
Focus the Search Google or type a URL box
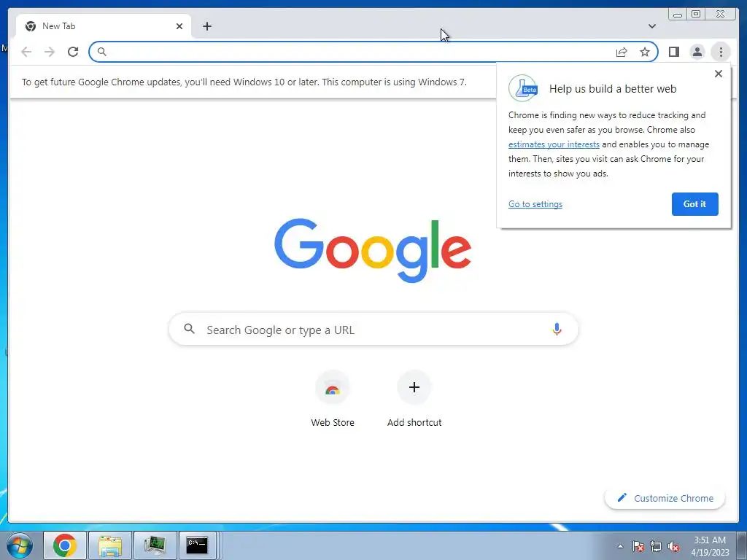tap(373, 329)
